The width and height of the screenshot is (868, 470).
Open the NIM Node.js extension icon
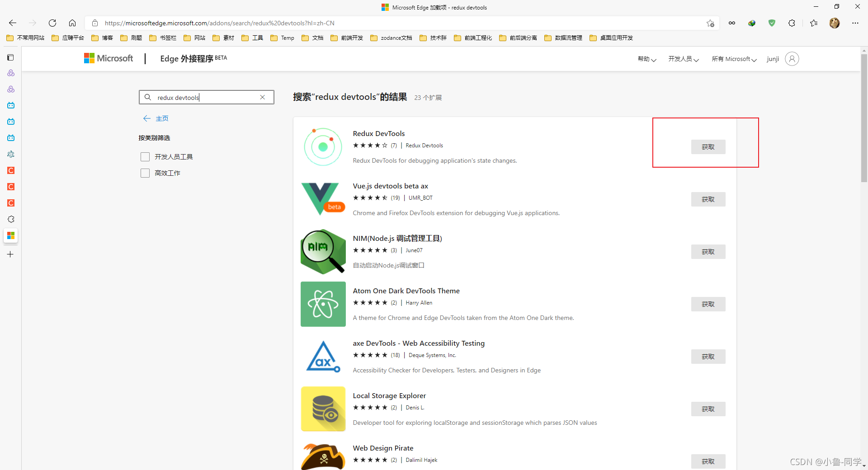click(x=323, y=252)
